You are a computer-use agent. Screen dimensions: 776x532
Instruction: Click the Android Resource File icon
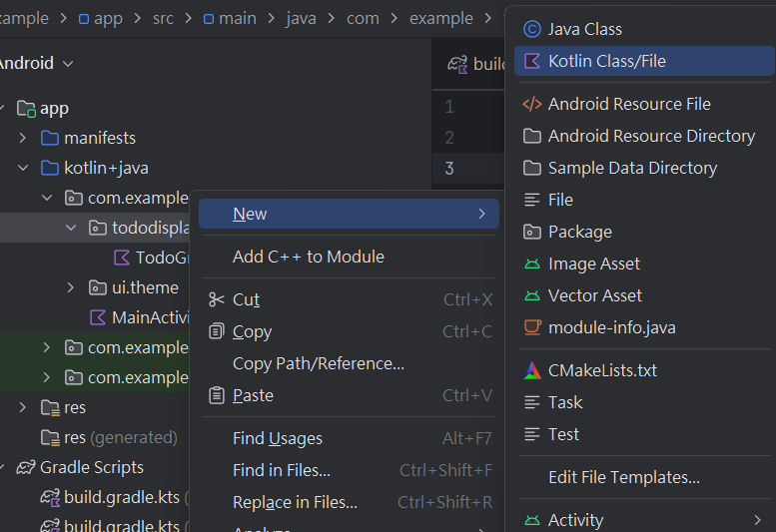pyautogui.click(x=532, y=104)
